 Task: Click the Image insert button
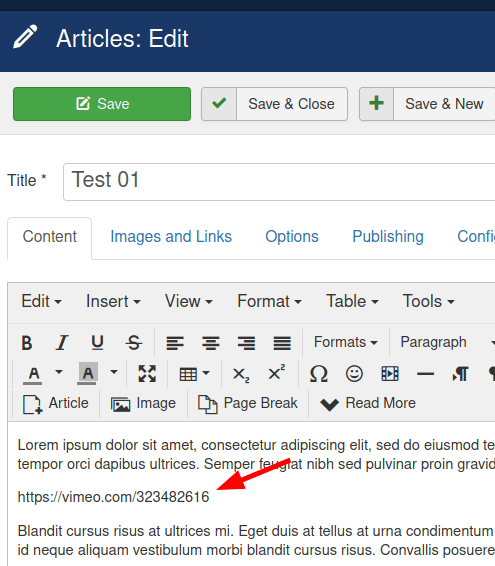(143, 404)
